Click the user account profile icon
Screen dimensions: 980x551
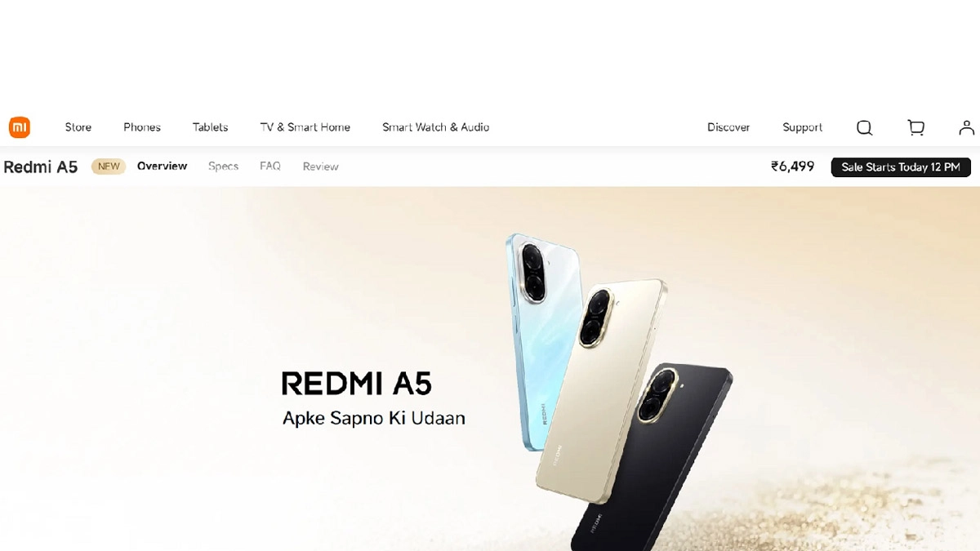click(x=967, y=127)
